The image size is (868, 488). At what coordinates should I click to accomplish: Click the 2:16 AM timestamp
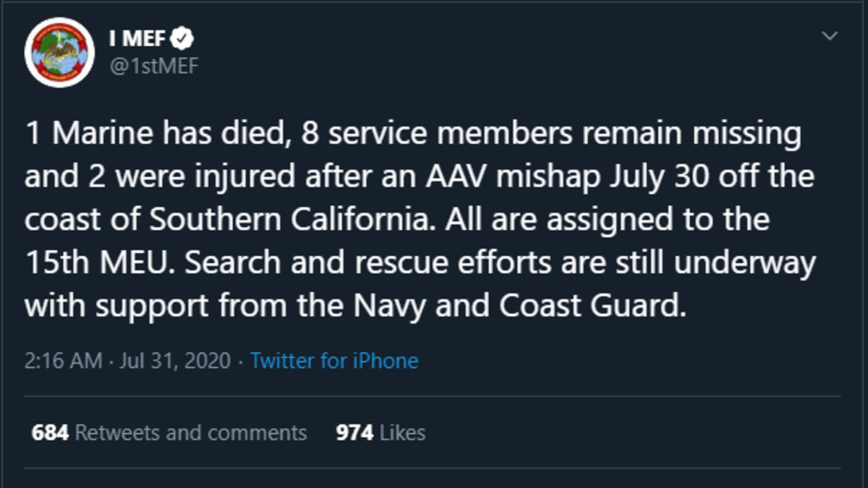click(64, 361)
